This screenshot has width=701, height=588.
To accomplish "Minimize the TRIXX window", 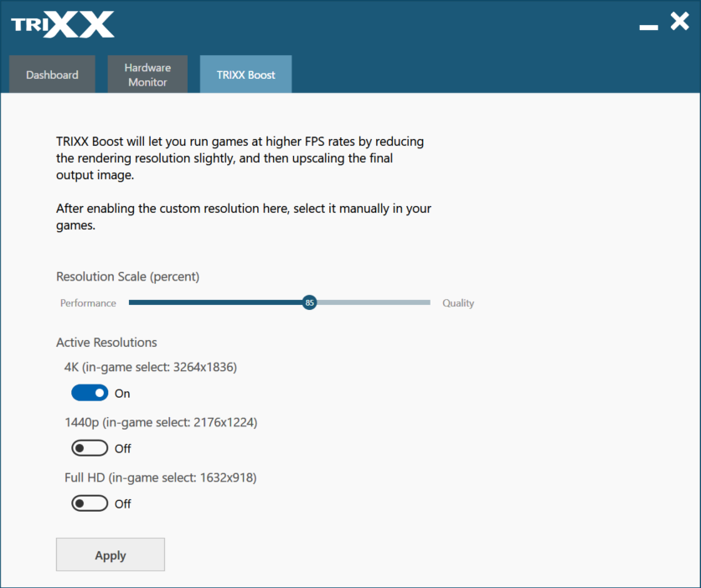I will click(x=648, y=28).
